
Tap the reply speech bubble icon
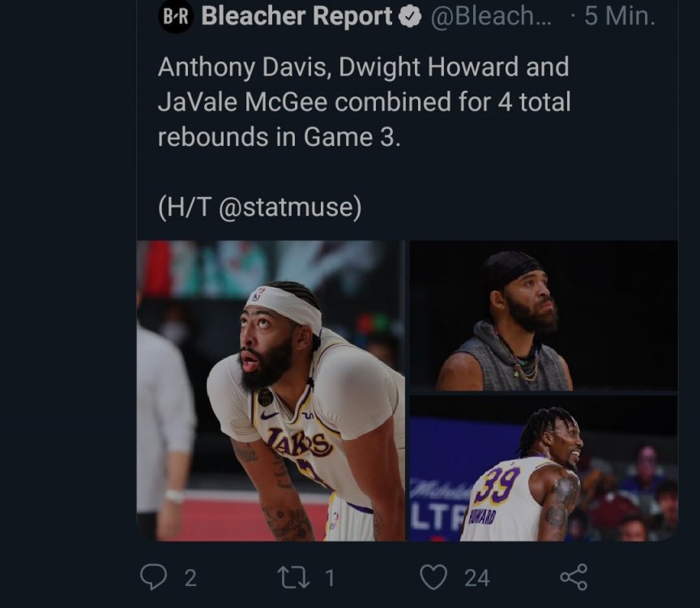(x=153, y=576)
